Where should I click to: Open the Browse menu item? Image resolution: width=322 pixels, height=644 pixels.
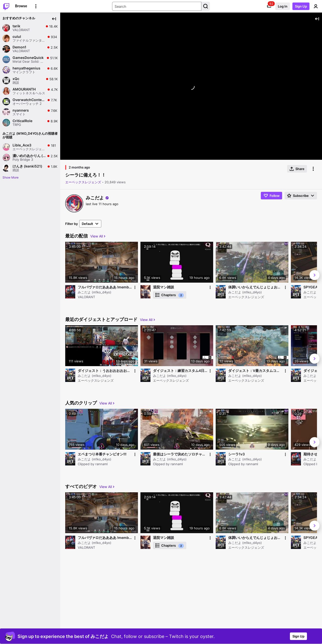coord(21,6)
